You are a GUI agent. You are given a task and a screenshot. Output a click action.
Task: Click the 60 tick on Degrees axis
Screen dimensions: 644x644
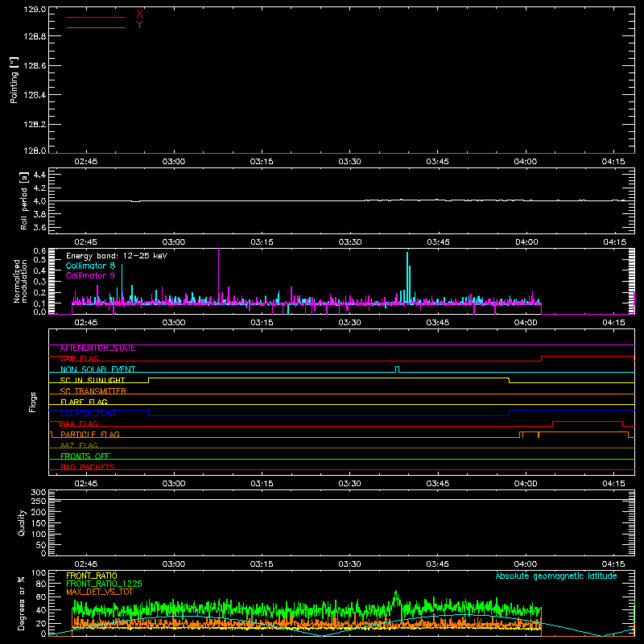point(41,597)
